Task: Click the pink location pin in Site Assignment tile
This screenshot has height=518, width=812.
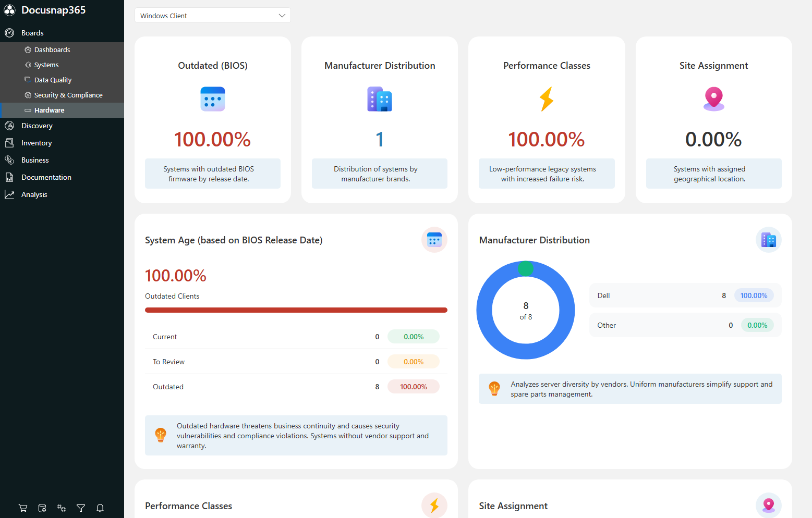Action: tap(713, 99)
